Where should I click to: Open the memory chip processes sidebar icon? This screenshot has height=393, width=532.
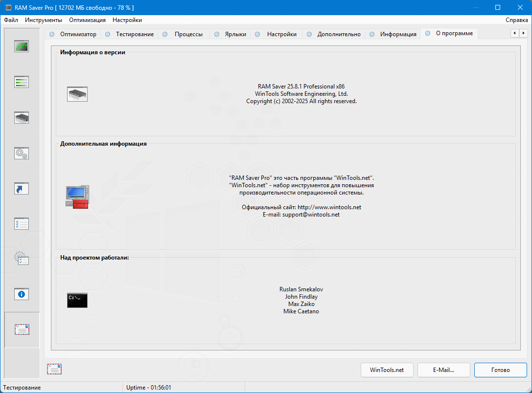tap(22, 118)
